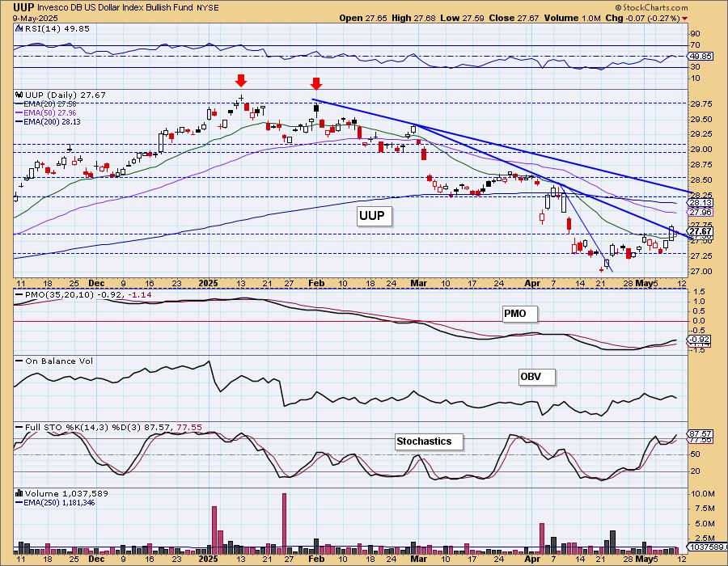Click the 10.0M volume axis label
The image size is (728, 566).
tap(702, 493)
